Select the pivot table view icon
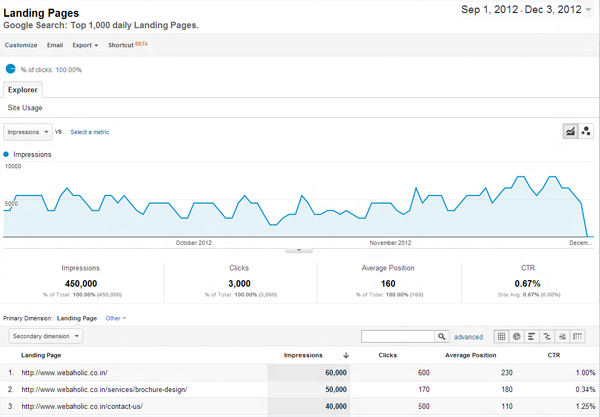600x417 pixels. [x=577, y=337]
